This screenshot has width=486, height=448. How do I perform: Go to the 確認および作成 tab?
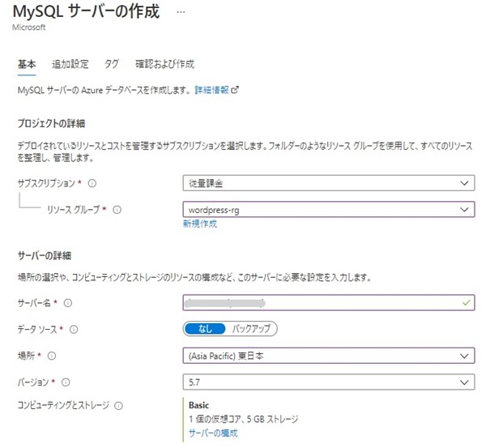click(x=164, y=64)
